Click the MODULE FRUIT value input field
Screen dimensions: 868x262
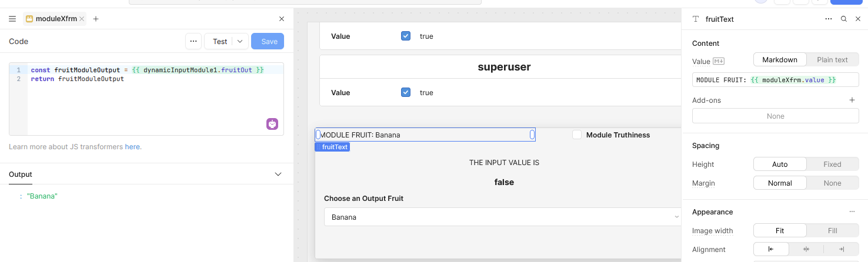pyautogui.click(x=775, y=80)
